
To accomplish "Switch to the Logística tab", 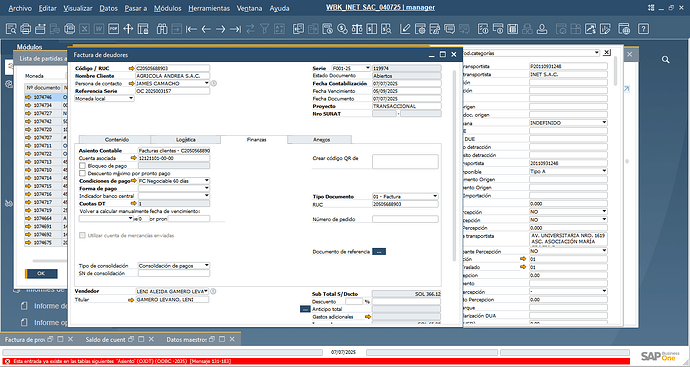I will (186, 139).
